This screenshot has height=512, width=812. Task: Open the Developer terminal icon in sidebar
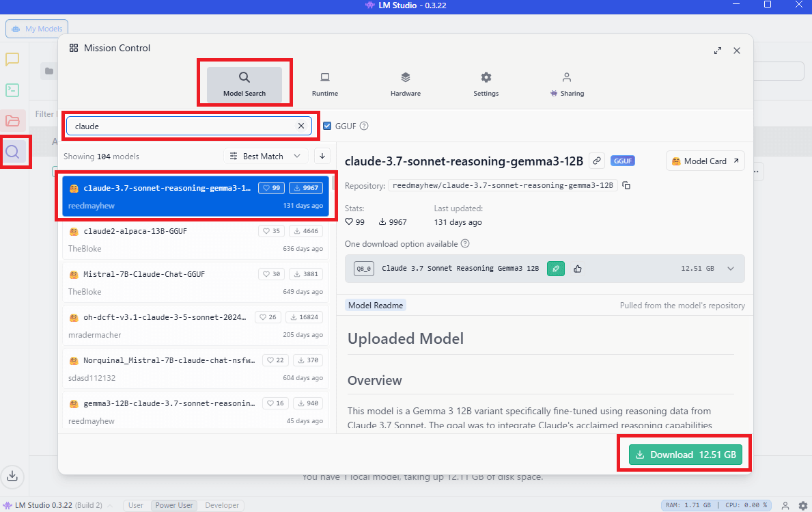(x=12, y=90)
